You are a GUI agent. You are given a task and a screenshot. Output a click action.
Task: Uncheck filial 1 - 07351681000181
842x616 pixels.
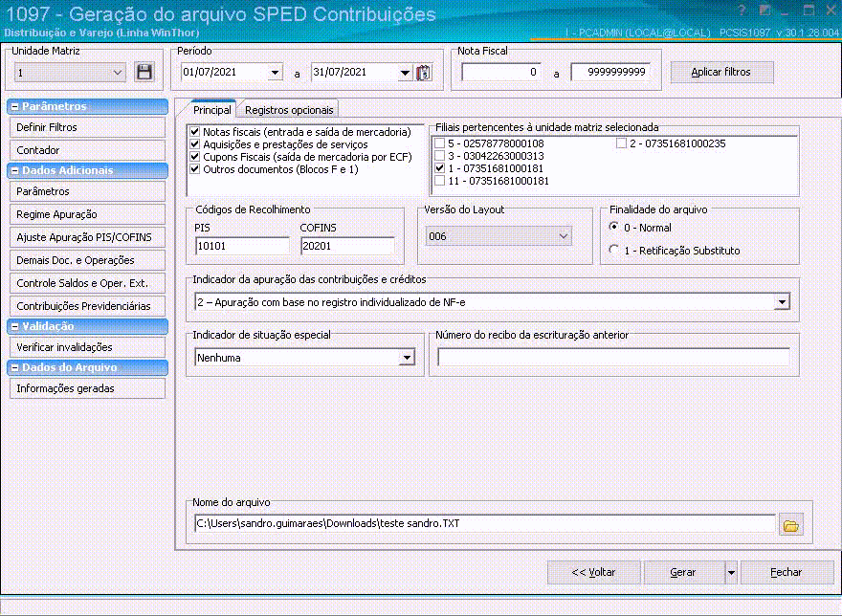pos(440,168)
